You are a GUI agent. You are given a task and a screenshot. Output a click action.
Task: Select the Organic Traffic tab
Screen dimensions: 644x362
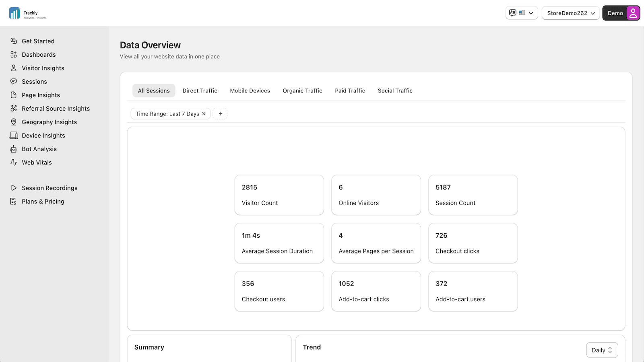[x=302, y=91]
